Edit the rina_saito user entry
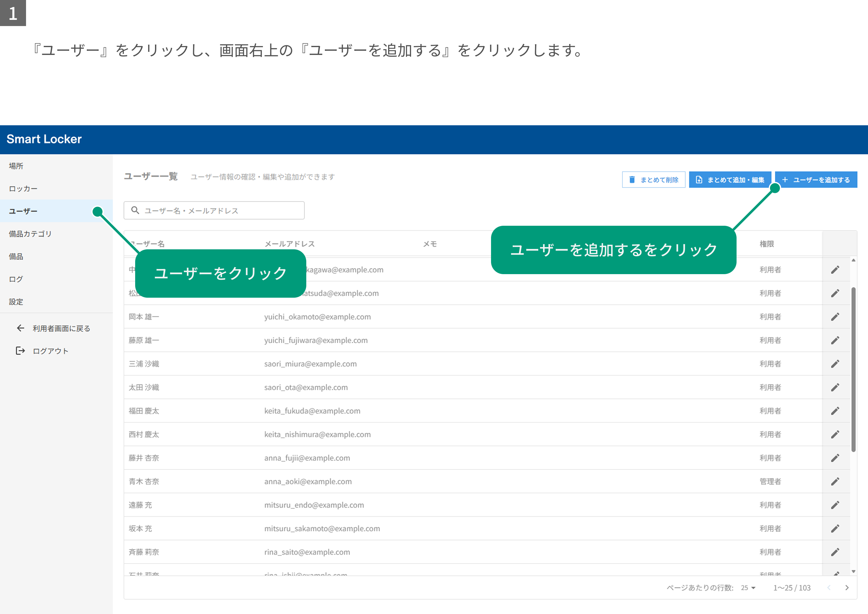This screenshot has width=868, height=614. point(835,552)
